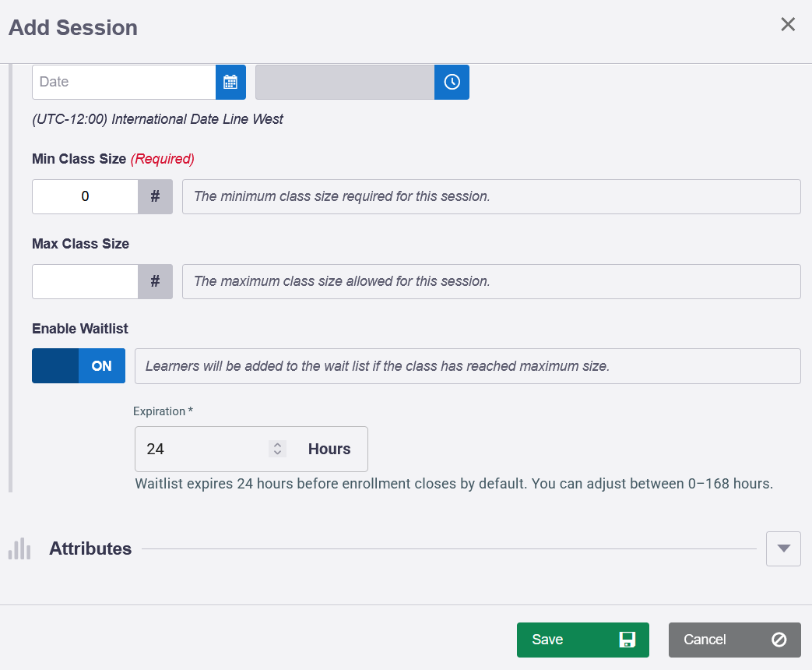Viewport: 812px width, 670px height.
Task: Turn off the Enable Waitlist switch
Action: [x=79, y=365]
